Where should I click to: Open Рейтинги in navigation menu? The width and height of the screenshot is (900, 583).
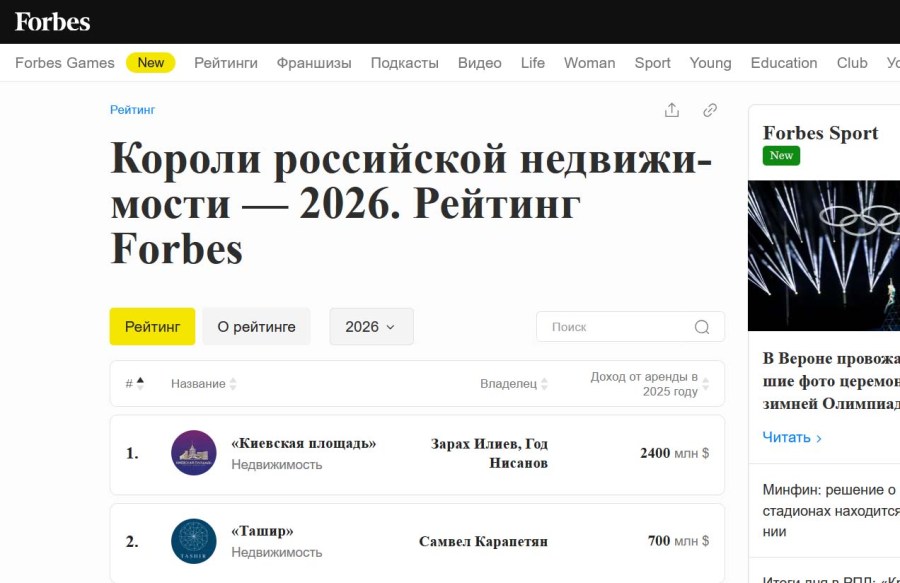[226, 63]
